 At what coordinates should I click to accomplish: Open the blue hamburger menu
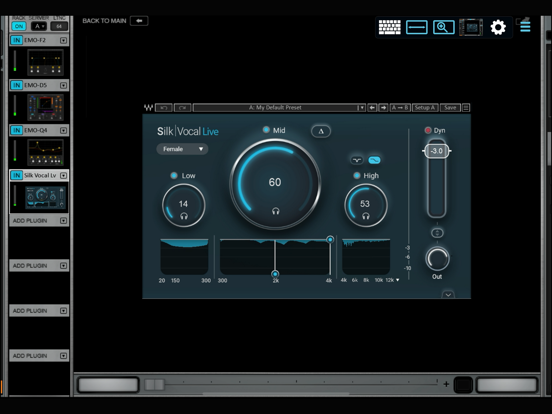[525, 26]
